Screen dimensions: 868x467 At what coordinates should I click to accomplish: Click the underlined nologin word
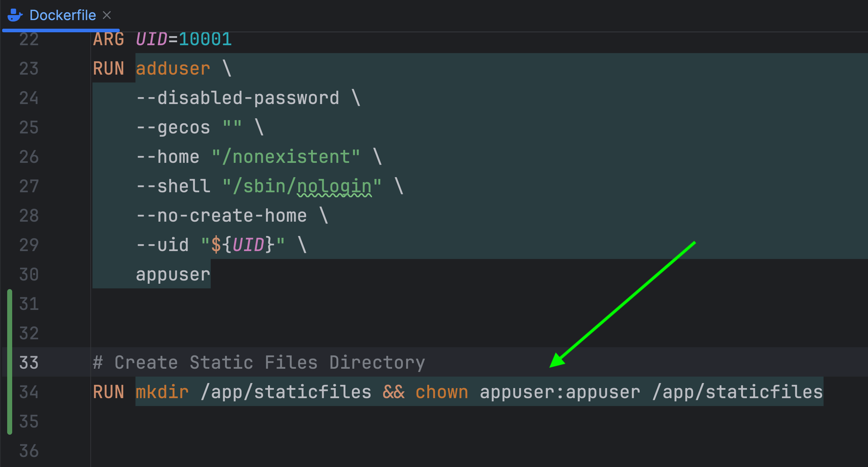[334, 187]
